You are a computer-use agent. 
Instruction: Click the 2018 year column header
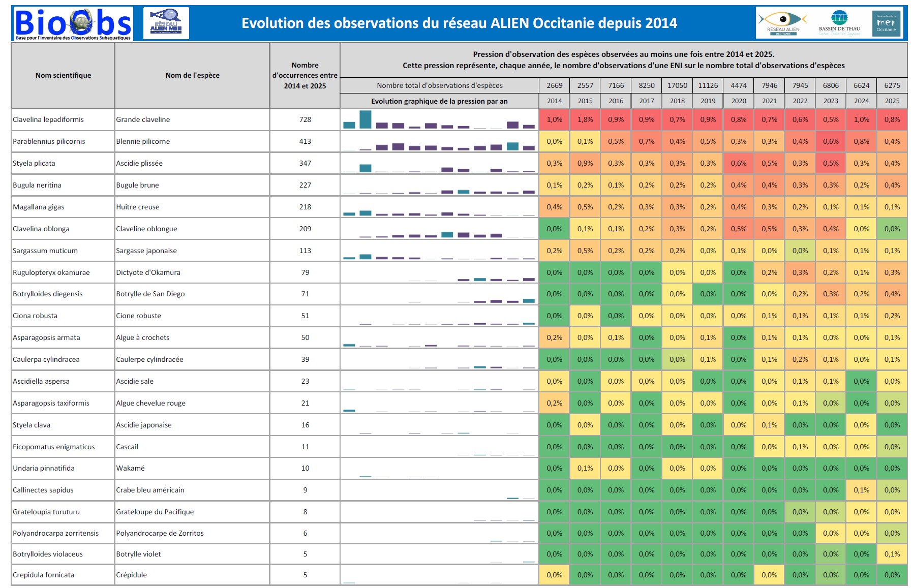[677, 101]
